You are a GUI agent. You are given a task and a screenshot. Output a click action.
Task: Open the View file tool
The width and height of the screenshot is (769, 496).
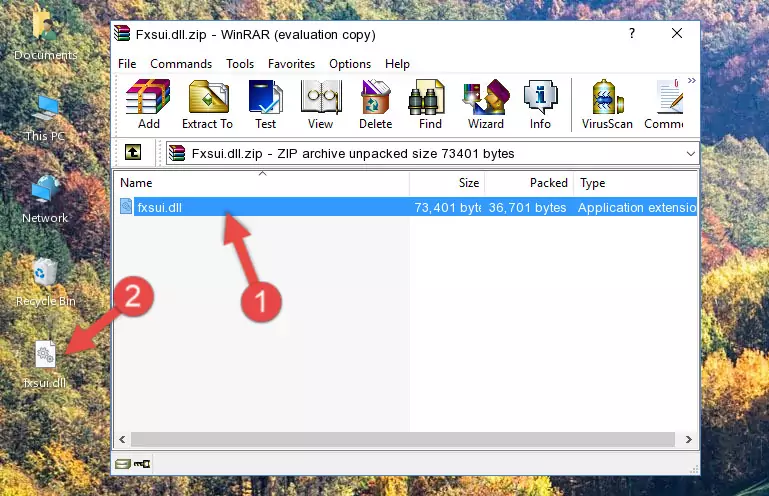pyautogui.click(x=321, y=104)
